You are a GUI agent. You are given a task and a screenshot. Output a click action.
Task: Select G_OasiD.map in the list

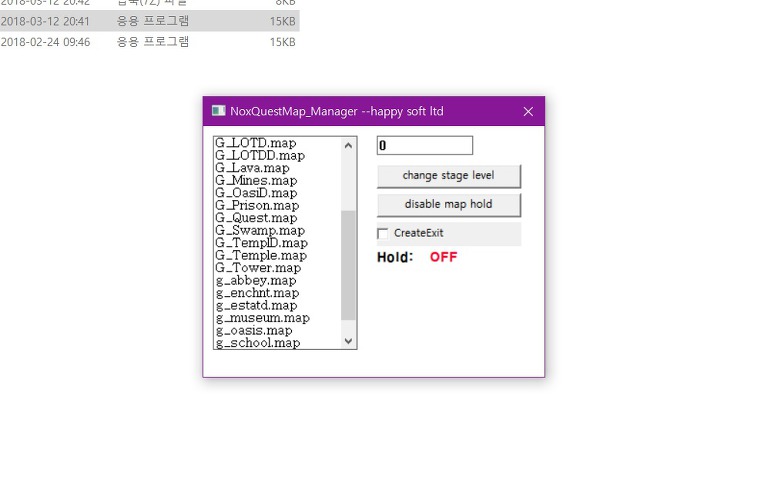coord(278,193)
